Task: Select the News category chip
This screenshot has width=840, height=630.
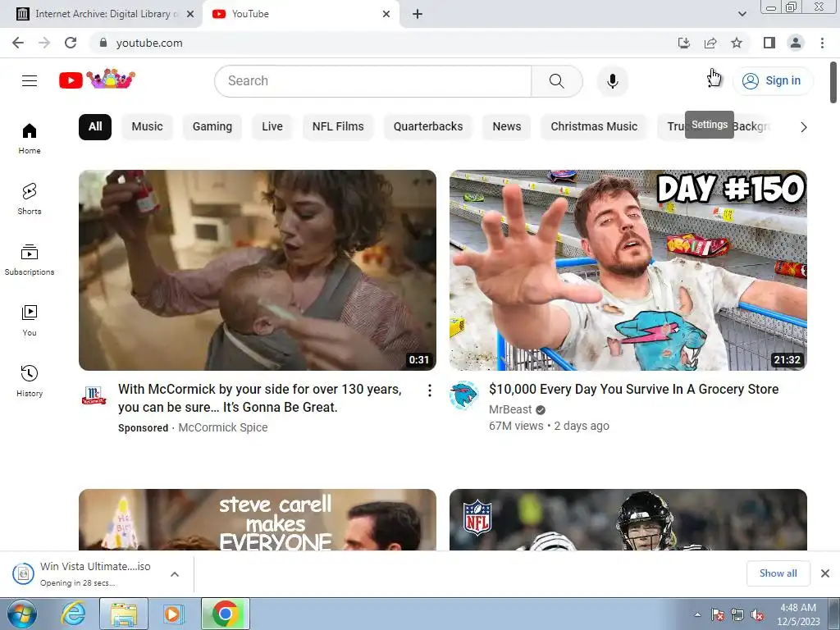Action: coord(507,127)
